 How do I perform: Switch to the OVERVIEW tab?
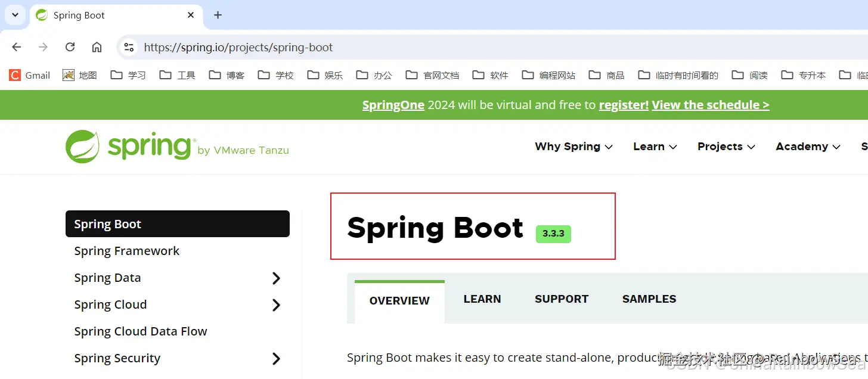[399, 300]
